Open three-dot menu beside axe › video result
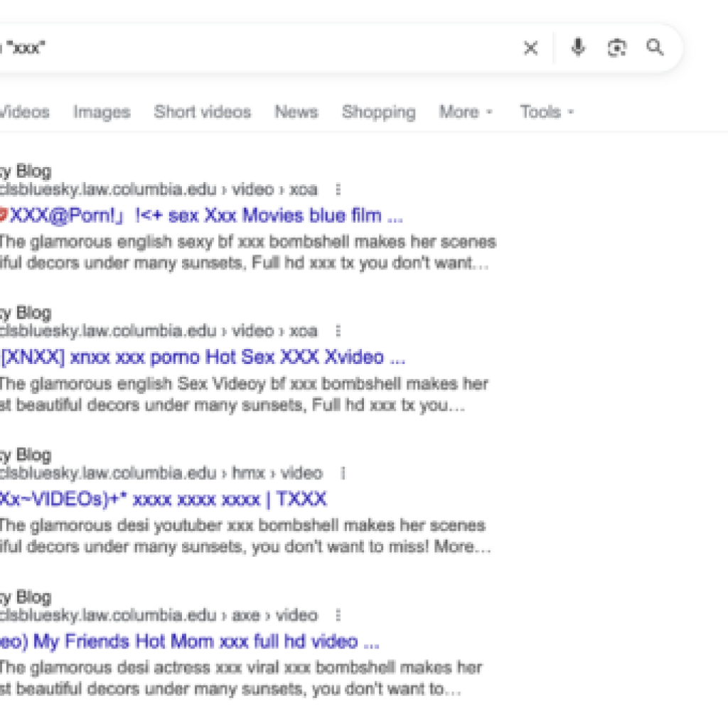 click(338, 616)
